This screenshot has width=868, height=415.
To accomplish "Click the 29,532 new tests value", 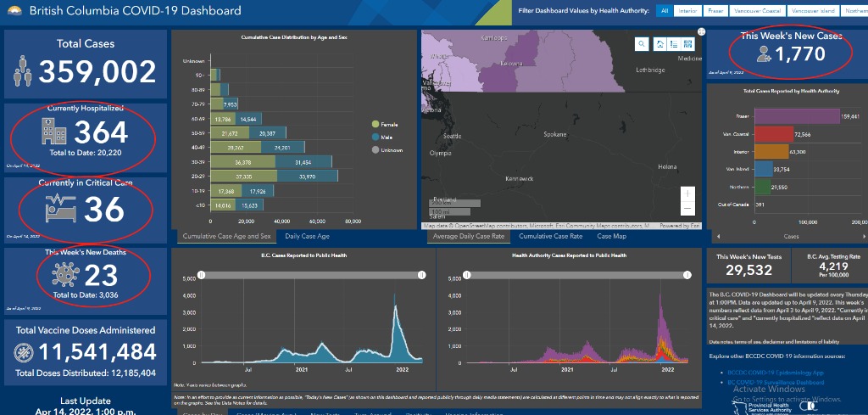I will pos(748,270).
